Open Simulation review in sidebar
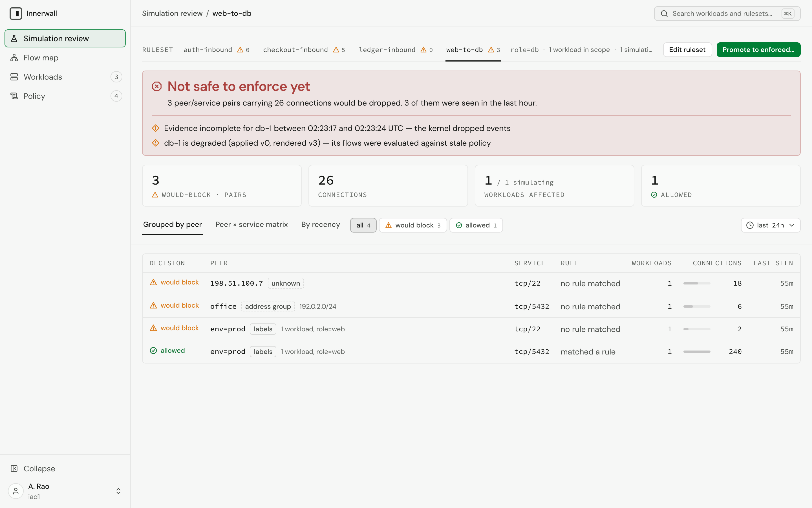Viewport: 812px width, 508px height. pos(65,38)
